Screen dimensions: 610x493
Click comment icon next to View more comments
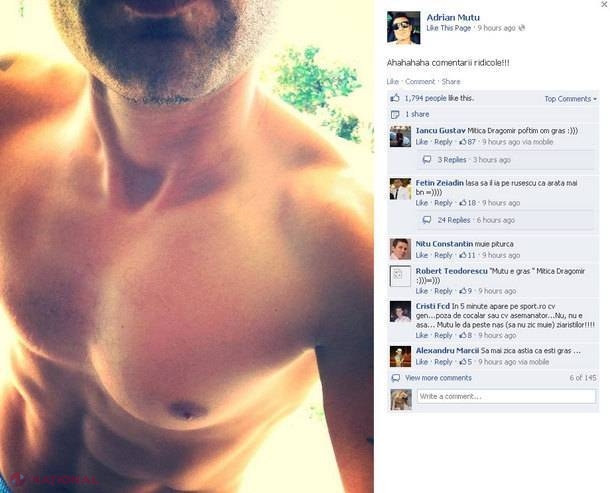(396, 378)
